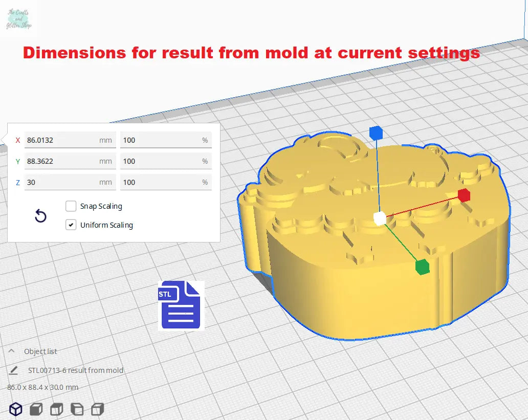This screenshot has width=528, height=420.
Task: Collapse the Object list chevron
Action: [x=11, y=351]
